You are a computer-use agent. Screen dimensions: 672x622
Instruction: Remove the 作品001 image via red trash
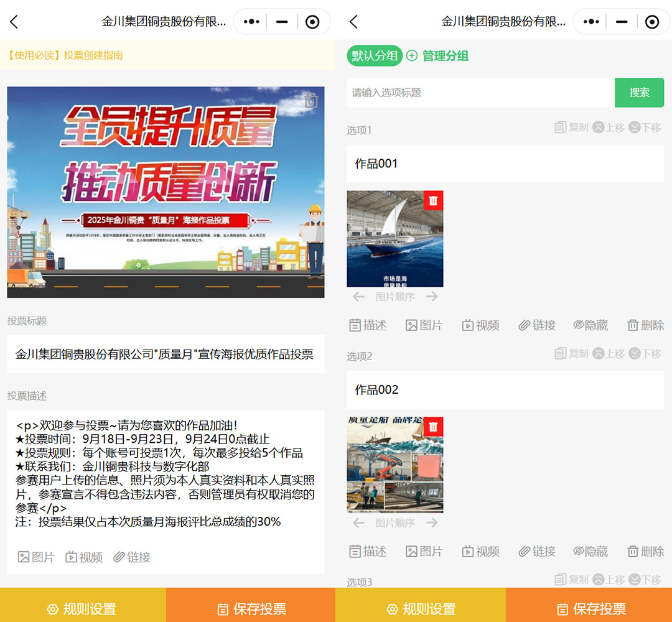pos(433,200)
